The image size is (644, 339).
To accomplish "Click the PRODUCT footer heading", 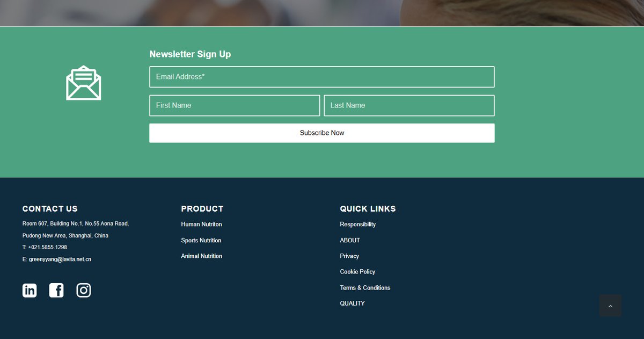I will (x=202, y=209).
